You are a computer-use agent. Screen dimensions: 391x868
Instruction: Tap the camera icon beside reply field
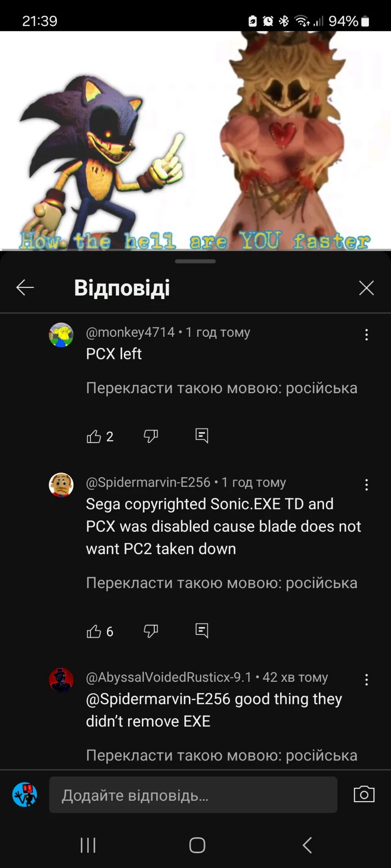click(x=364, y=794)
